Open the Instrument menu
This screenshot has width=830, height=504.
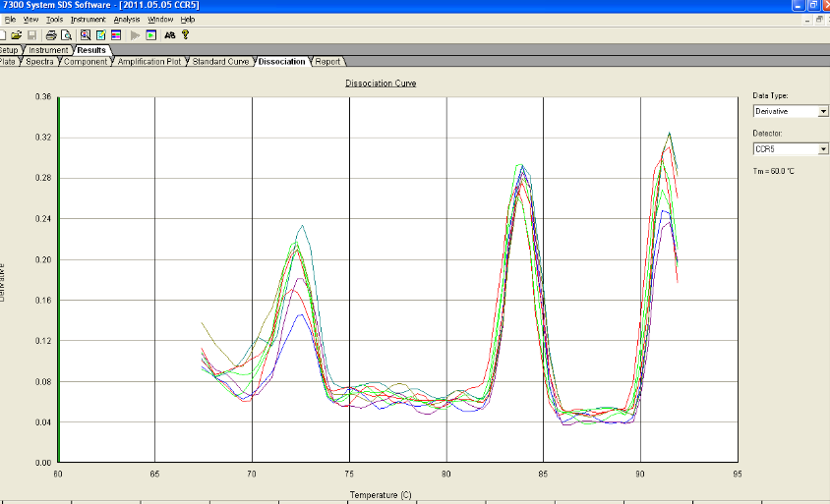88,20
